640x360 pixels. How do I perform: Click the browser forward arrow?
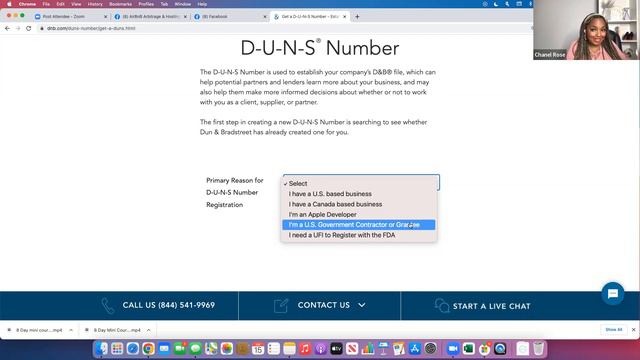coord(18,29)
